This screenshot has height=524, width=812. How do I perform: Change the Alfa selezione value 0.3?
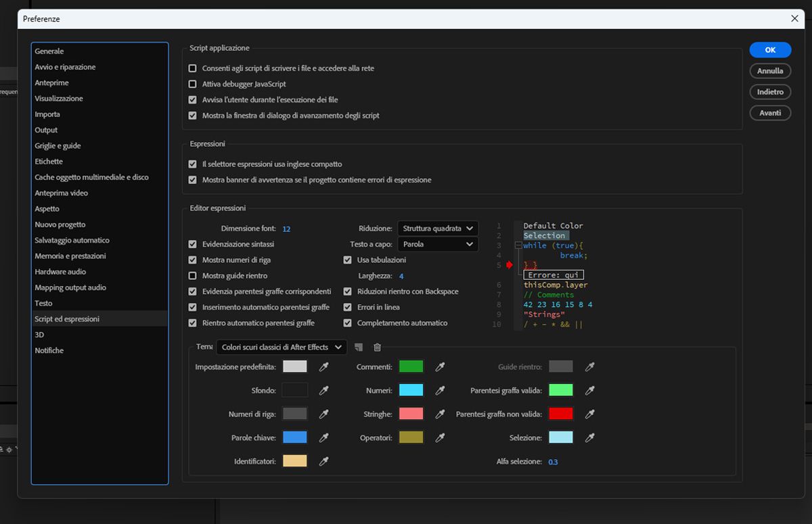point(553,462)
